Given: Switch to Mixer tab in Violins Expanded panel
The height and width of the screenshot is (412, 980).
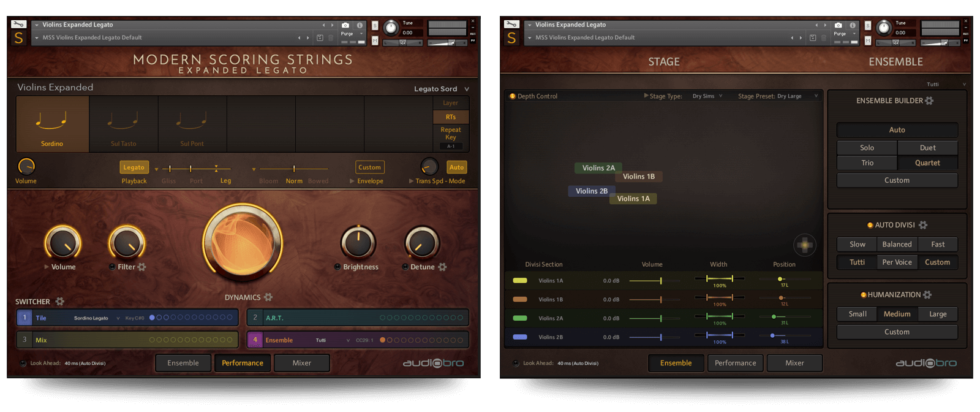Looking at the screenshot, I should (x=301, y=363).
